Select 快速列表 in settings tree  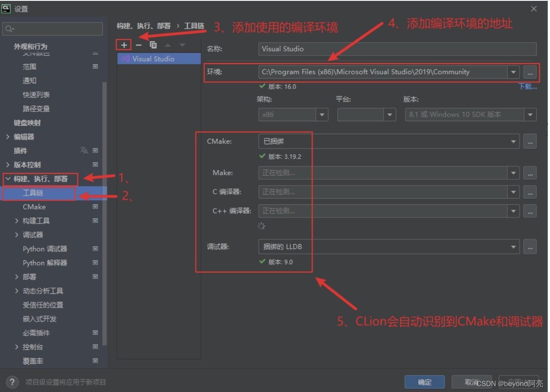tap(36, 95)
